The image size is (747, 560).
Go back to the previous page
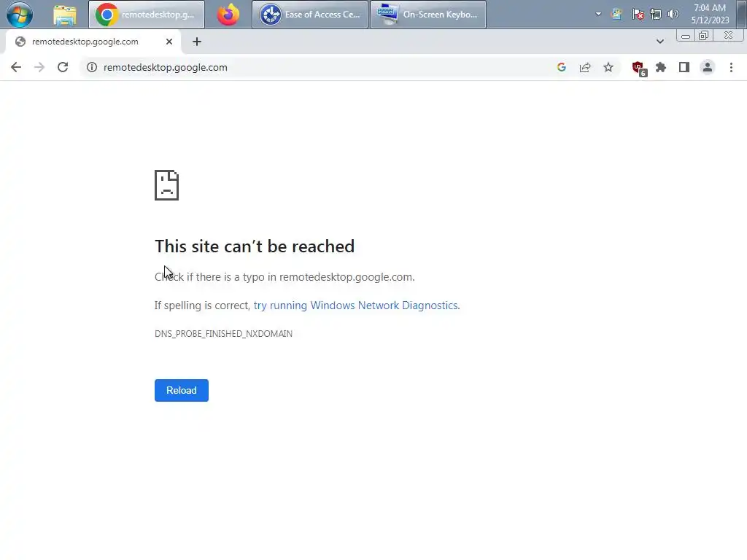click(16, 67)
